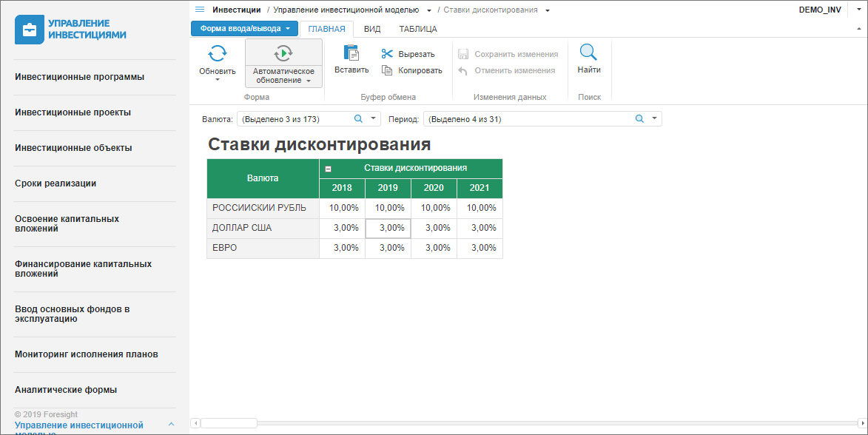Click the Период selection field
This screenshot has width=868, height=435.
click(x=542, y=119)
